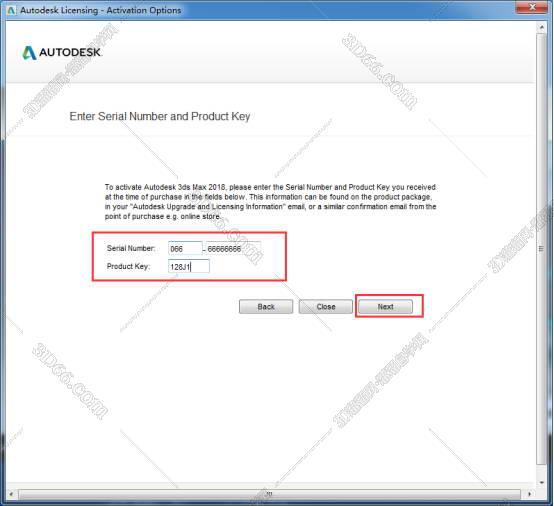This screenshot has width=554, height=506.
Task: Click the vertical scrollbar down arrow
Action: click(541, 482)
